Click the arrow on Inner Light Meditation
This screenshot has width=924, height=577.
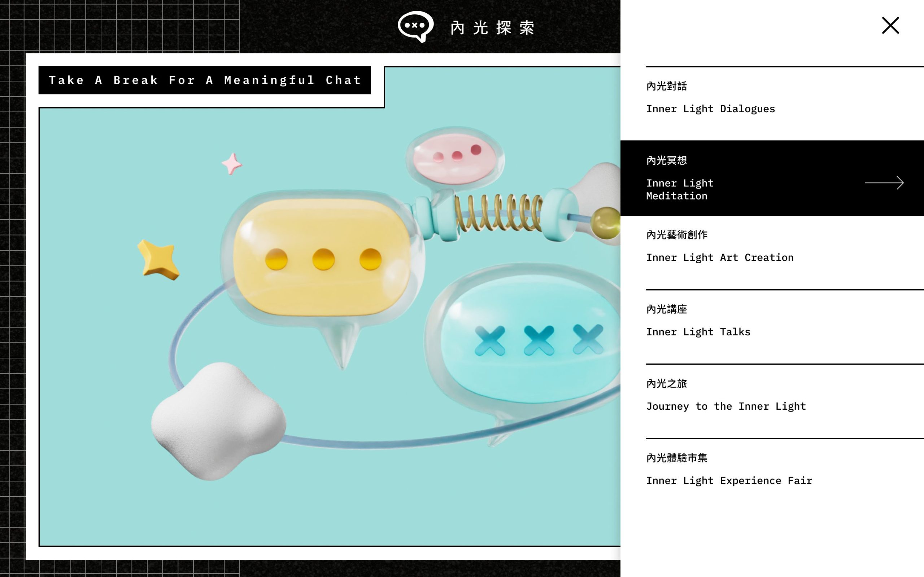point(884,183)
